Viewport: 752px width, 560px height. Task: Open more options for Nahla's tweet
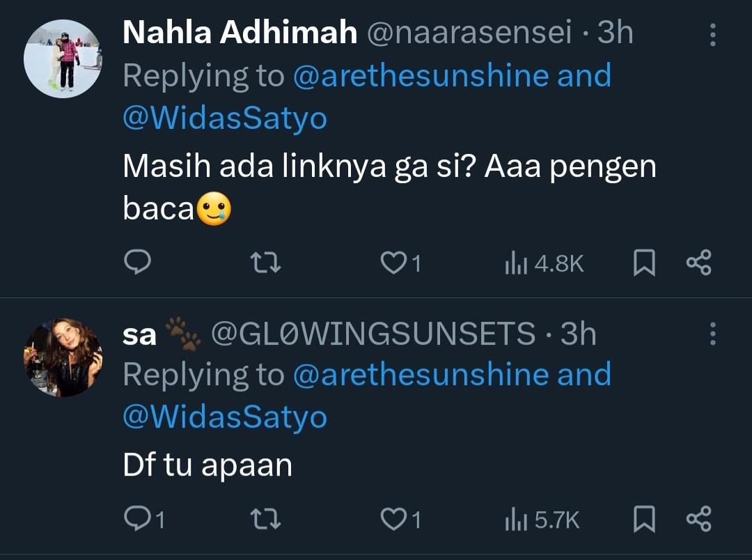coord(712,35)
